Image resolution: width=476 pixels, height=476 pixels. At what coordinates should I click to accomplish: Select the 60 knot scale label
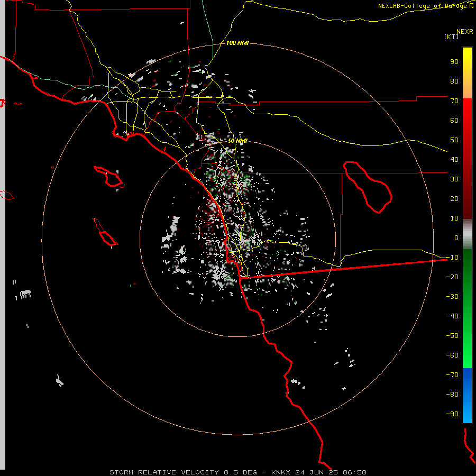pos(454,121)
